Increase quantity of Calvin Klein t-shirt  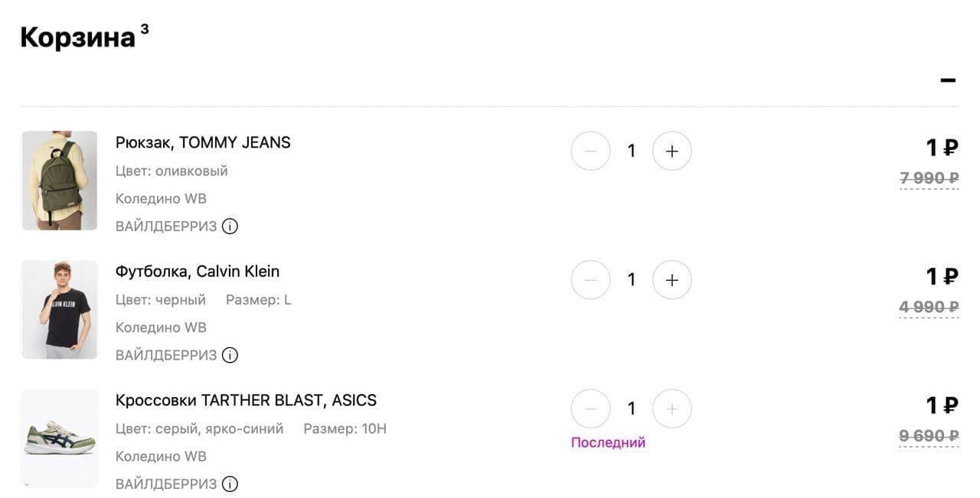(671, 280)
